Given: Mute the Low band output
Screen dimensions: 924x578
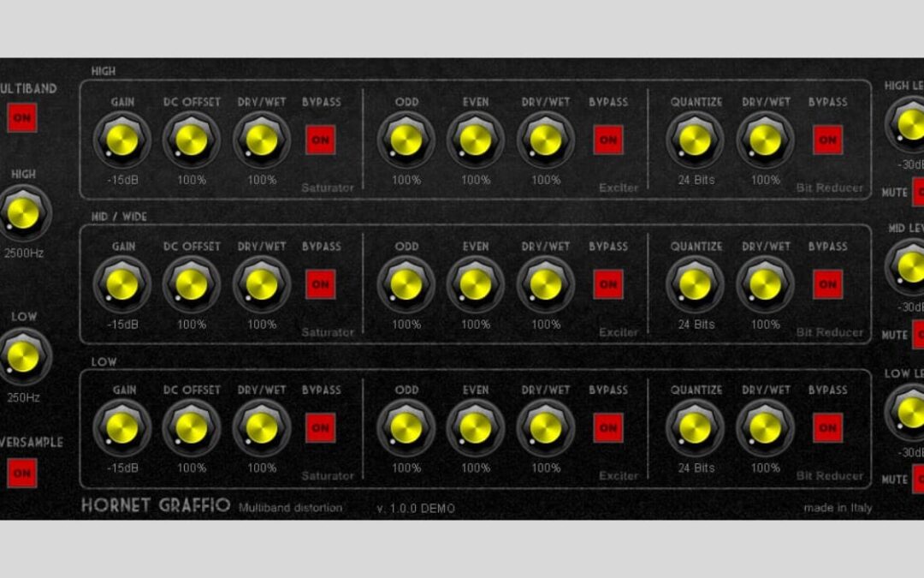Looking at the screenshot, I should pos(918,479).
